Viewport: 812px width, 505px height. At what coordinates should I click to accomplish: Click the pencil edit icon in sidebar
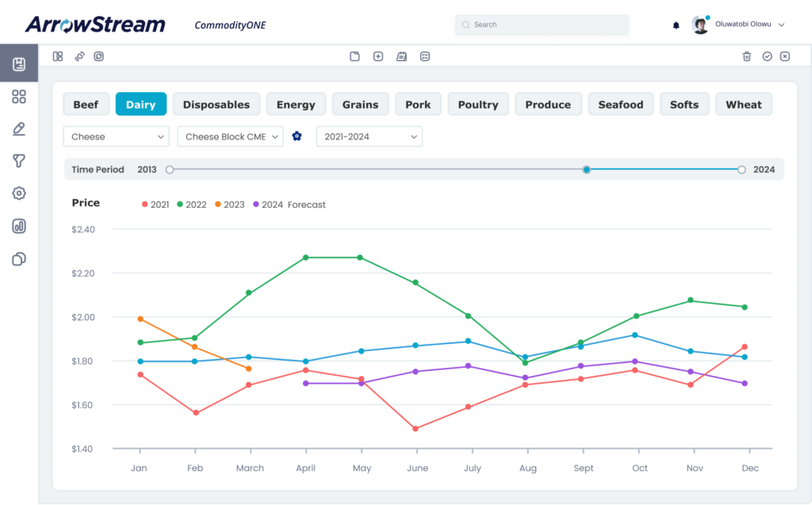click(x=19, y=129)
